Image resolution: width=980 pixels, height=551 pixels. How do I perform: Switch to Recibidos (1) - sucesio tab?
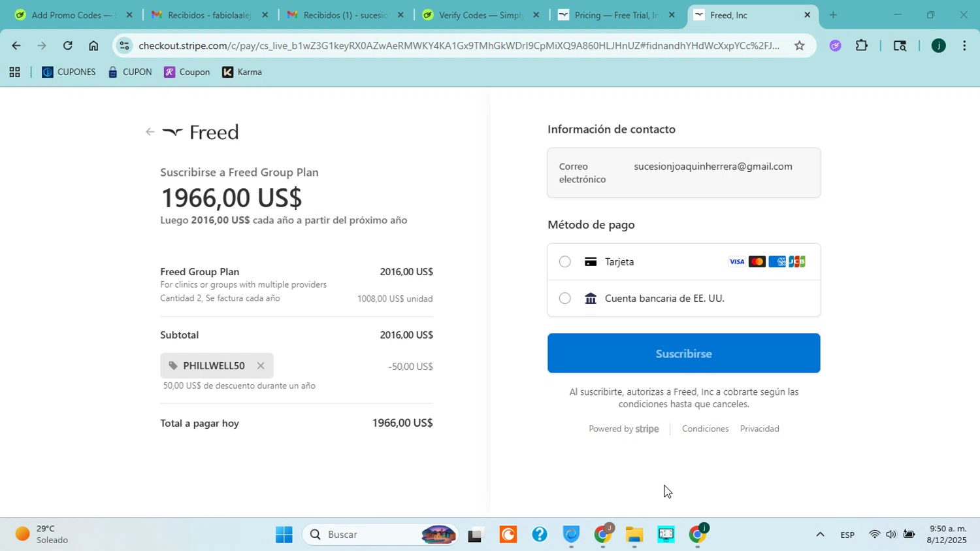pos(344,15)
